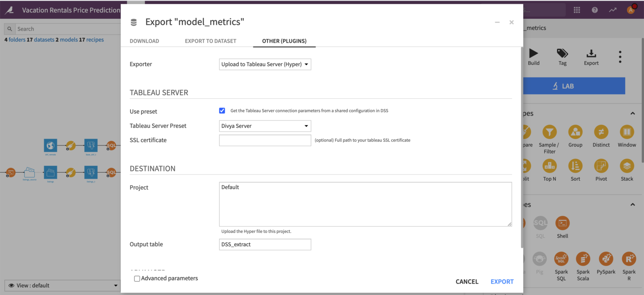The image size is (644, 295).
Task: Open the Shell code recipe icon
Action: coord(562,223)
